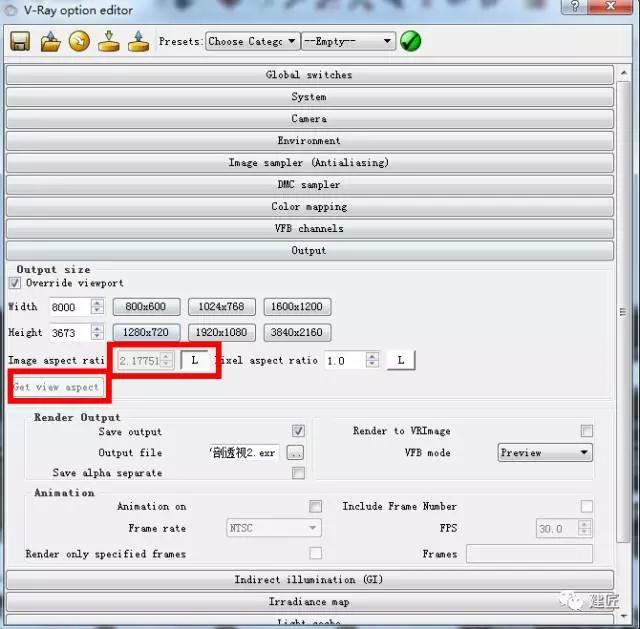
Task: Click the Frames input field
Action: (529, 553)
